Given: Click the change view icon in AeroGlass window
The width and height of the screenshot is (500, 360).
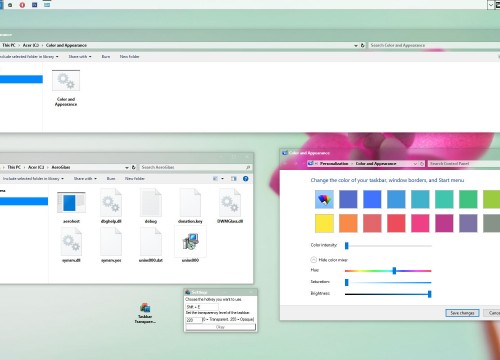Looking at the screenshot, I should click(216, 179).
